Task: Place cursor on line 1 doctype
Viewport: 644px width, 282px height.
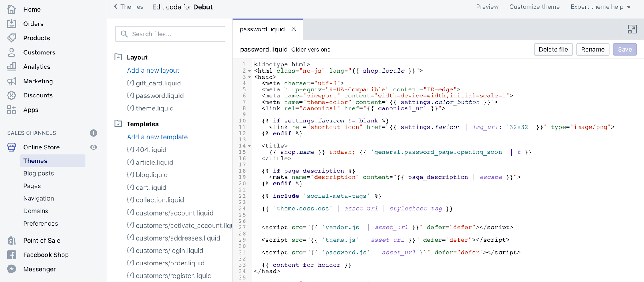Action: (x=282, y=64)
